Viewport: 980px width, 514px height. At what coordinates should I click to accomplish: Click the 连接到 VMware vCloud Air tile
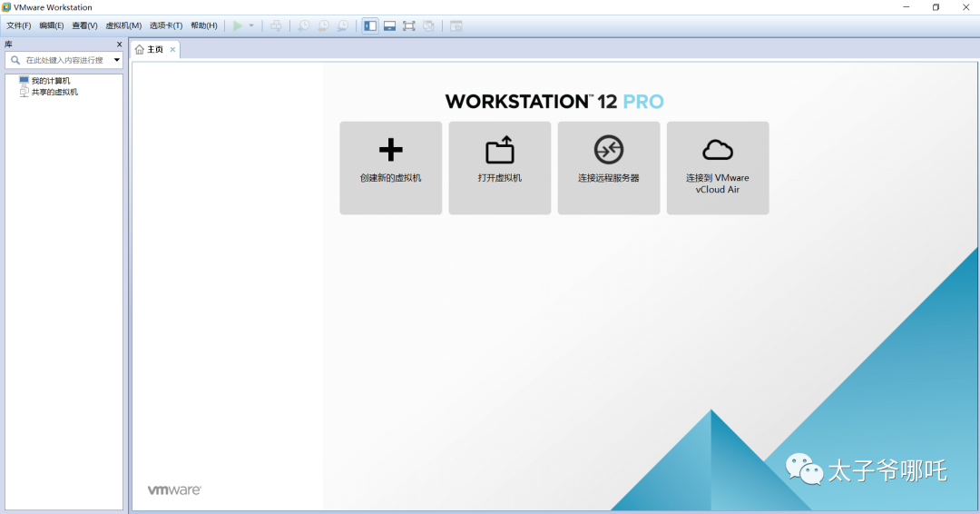coord(718,168)
